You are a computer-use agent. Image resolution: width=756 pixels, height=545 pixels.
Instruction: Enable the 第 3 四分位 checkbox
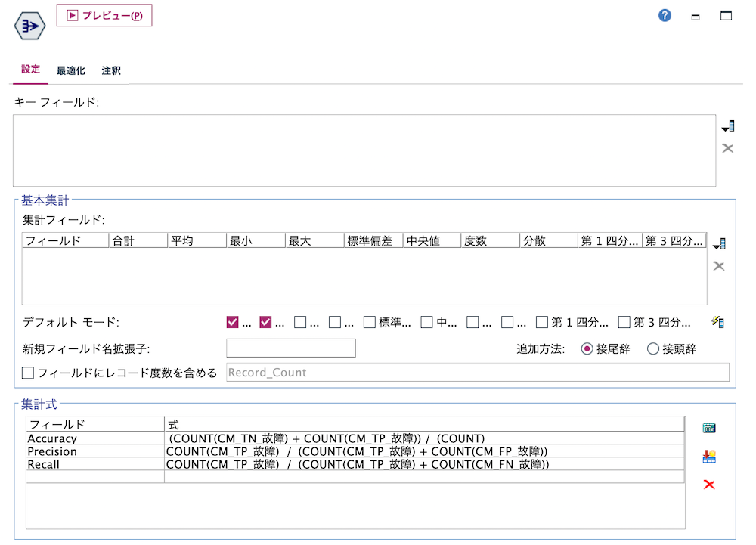625,321
